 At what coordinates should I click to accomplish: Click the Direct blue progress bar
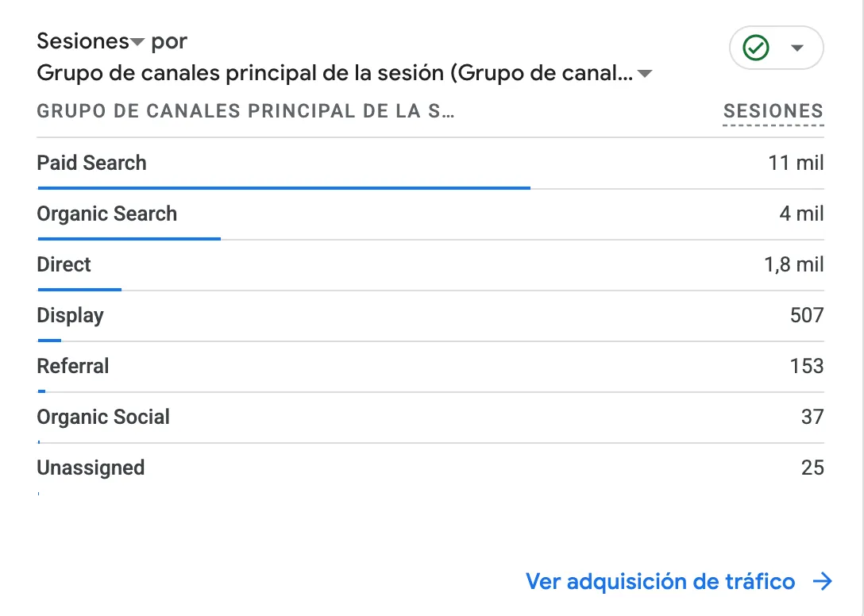79,289
